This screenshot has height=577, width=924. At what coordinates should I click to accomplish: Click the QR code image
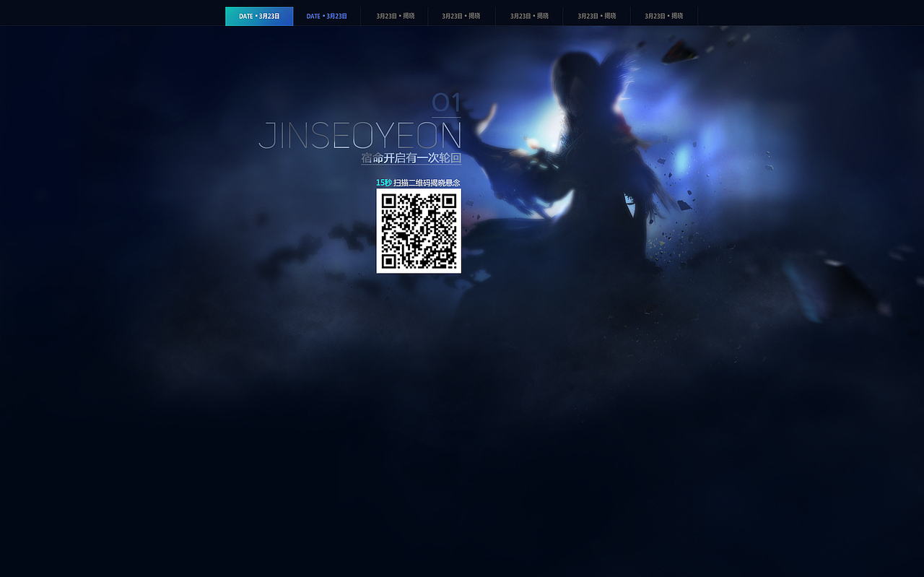(x=419, y=231)
